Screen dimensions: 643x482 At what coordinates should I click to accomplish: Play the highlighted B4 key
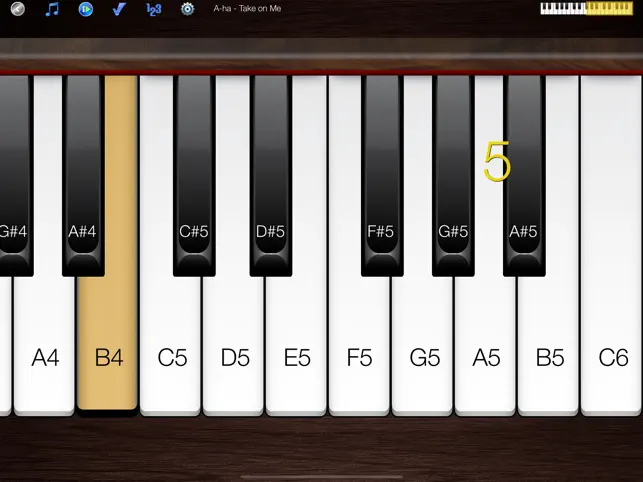107,345
